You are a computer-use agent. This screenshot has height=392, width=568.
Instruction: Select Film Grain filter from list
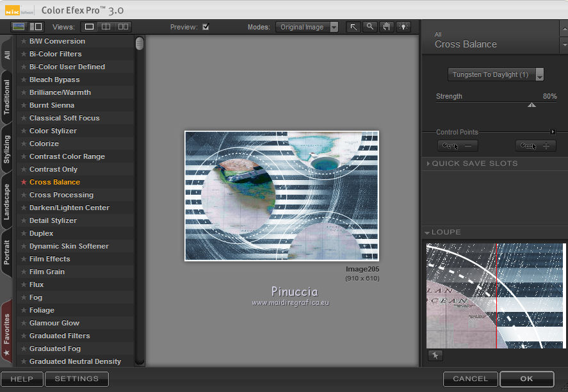47,272
